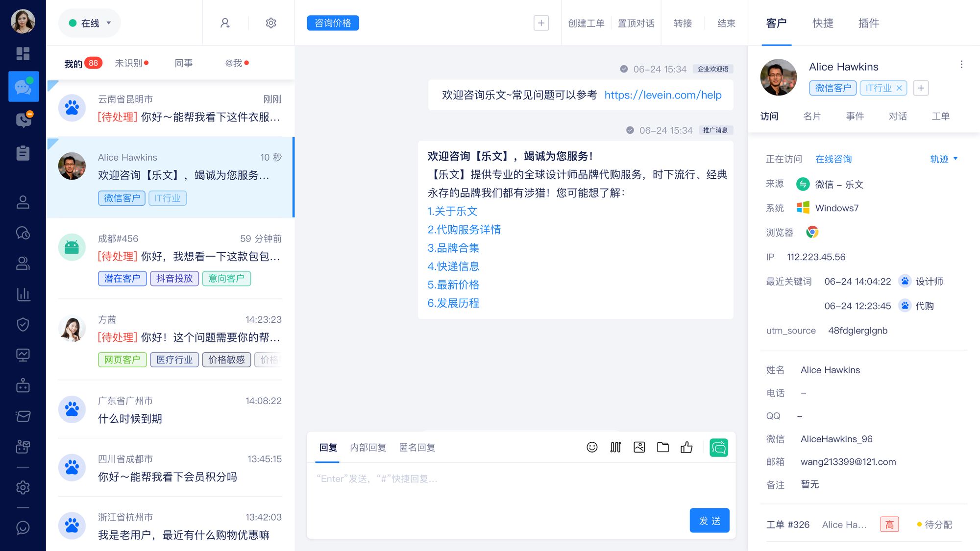Attach a file with folder icon
This screenshot has height=551, width=980.
(x=663, y=447)
